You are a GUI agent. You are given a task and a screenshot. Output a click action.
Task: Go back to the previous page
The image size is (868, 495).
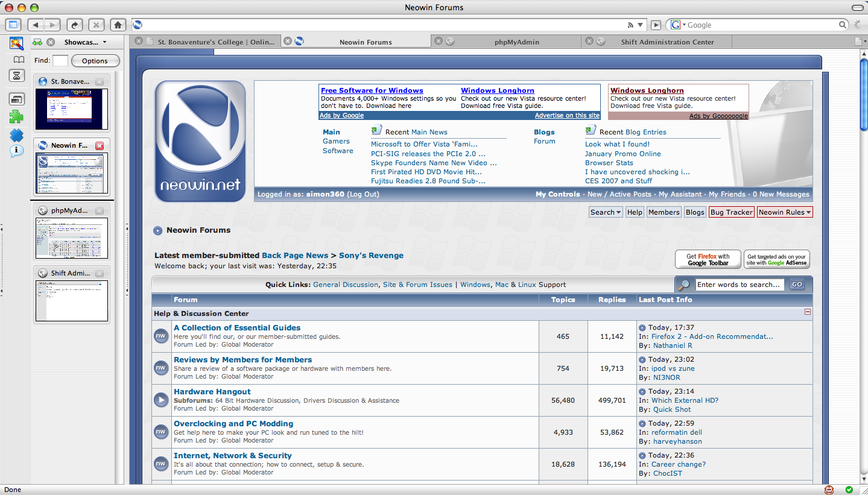point(35,25)
